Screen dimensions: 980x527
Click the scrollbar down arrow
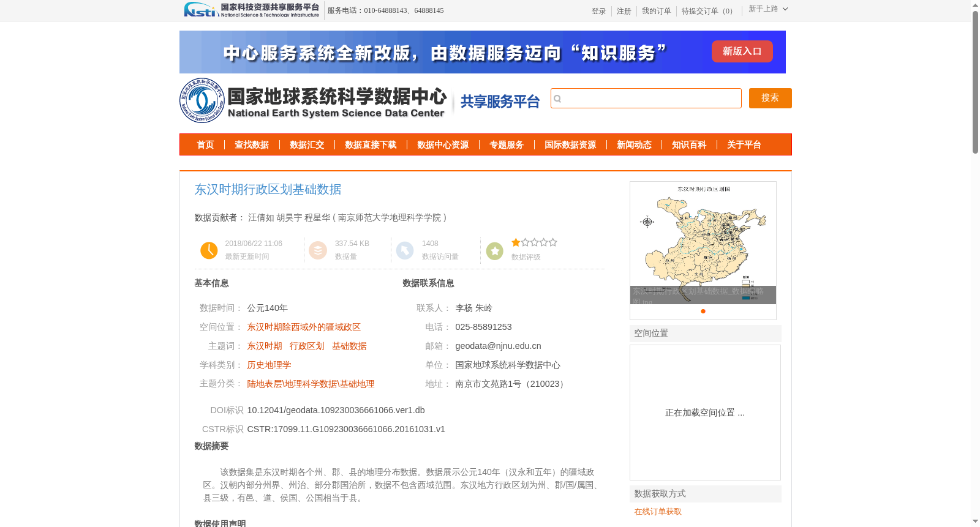pyautogui.click(x=975, y=521)
